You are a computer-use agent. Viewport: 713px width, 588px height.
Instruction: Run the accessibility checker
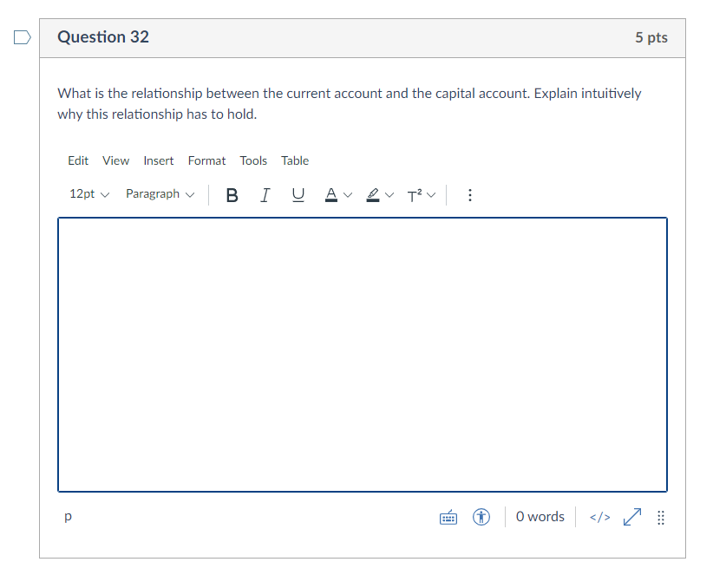[481, 517]
